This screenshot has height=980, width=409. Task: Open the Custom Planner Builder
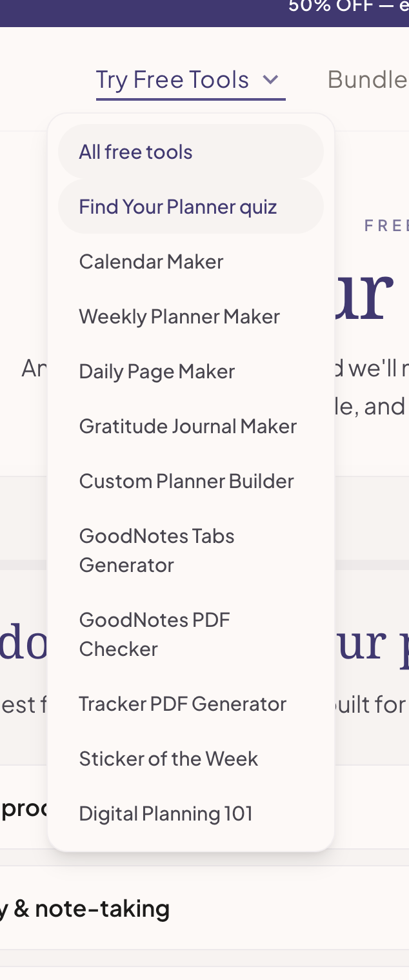click(186, 481)
